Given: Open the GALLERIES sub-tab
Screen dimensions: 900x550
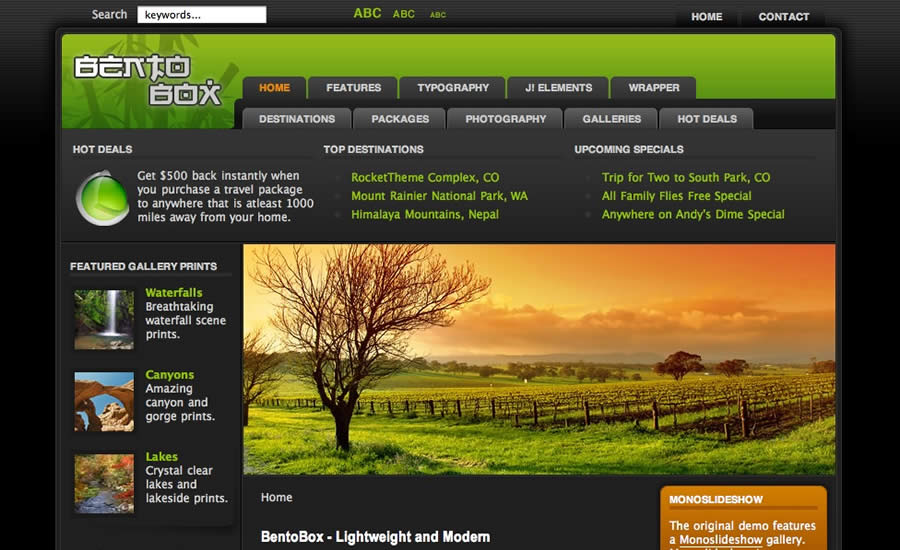Looking at the screenshot, I should (x=611, y=119).
